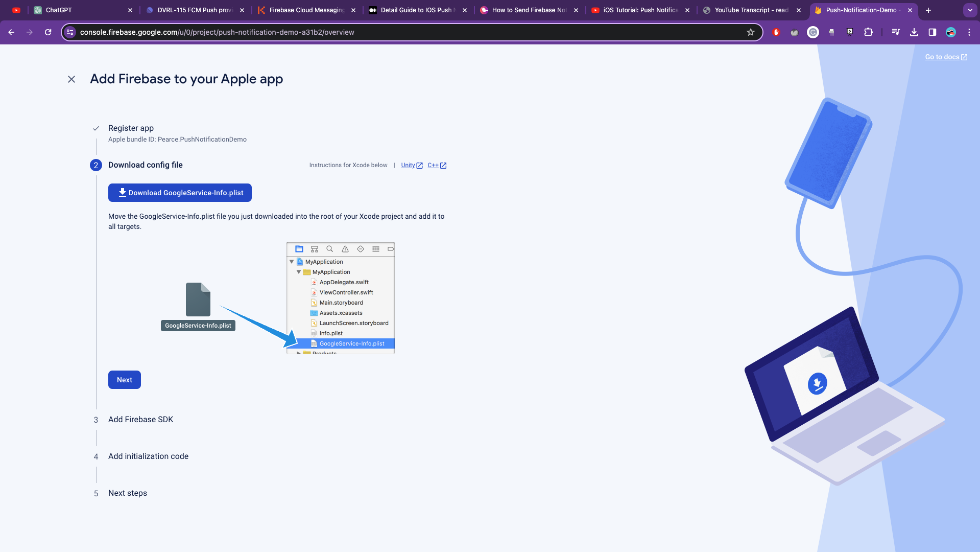The width and height of the screenshot is (980, 552).
Task: Reload the Firebase console page
Action: 48,32
